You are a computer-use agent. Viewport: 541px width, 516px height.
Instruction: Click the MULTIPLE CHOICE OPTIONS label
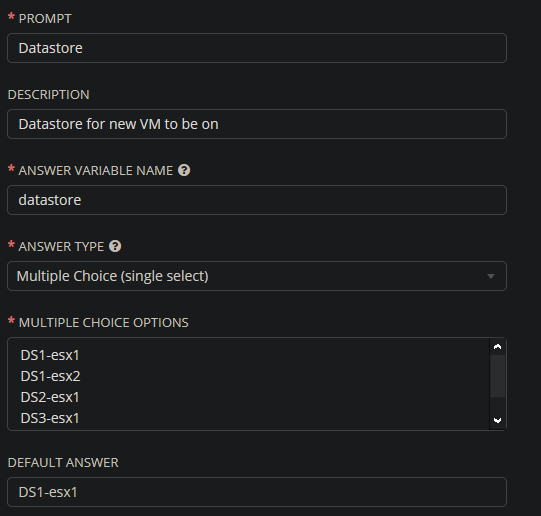pyautogui.click(x=104, y=322)
